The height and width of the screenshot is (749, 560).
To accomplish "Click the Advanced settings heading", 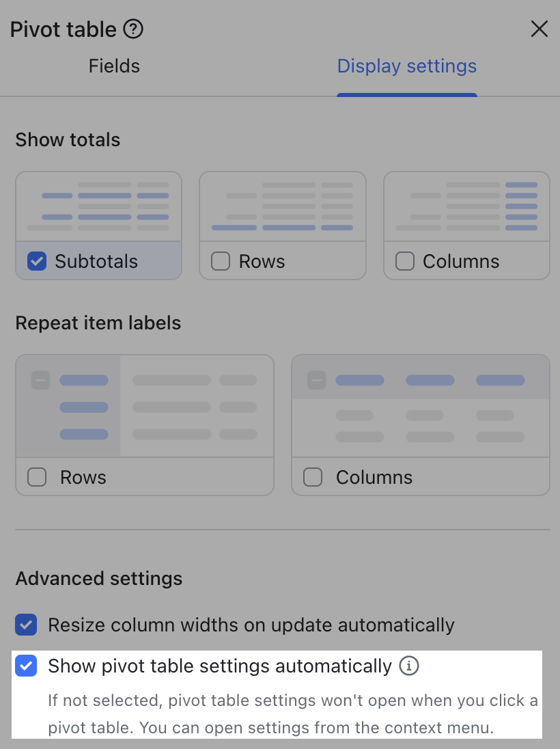I will point(98,578).
